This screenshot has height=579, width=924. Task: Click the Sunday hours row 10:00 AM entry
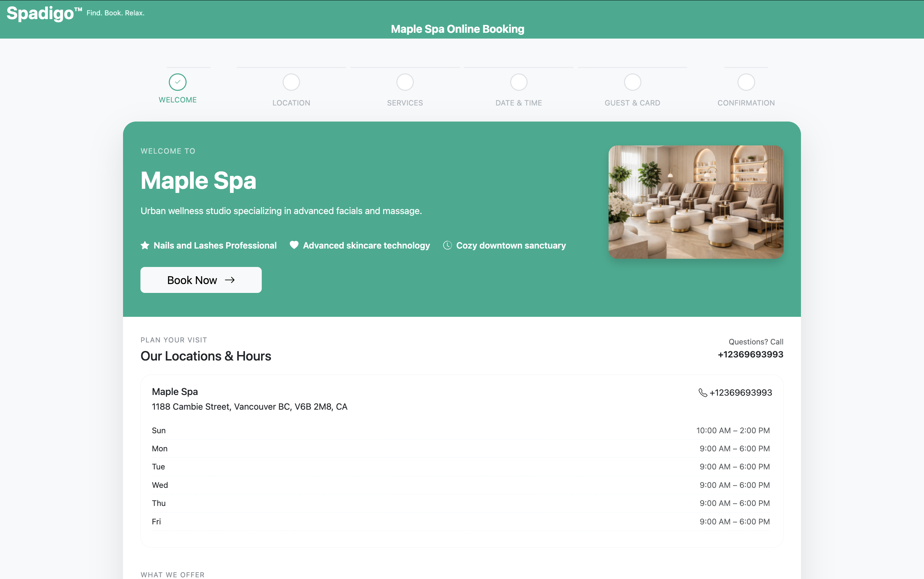pyautogui.click(x=733, y=430)
